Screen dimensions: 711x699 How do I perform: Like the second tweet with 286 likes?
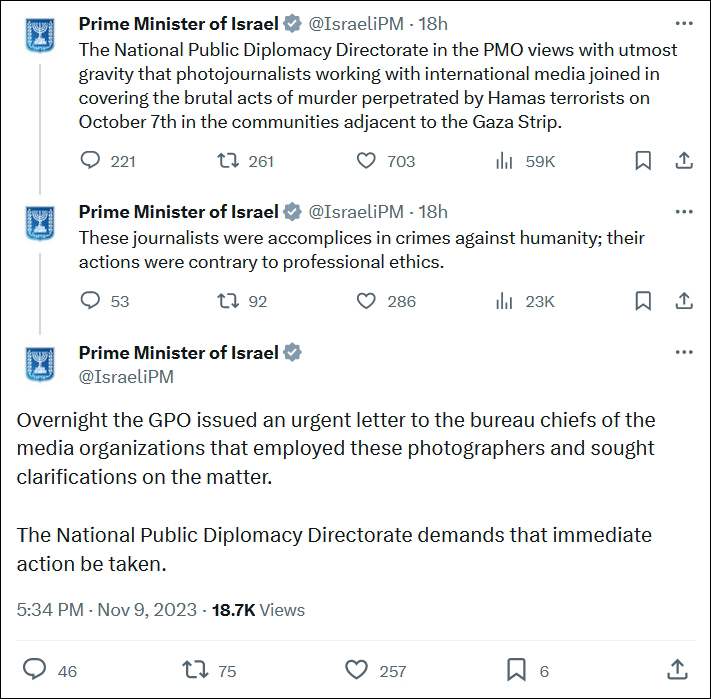click(366, 301)
